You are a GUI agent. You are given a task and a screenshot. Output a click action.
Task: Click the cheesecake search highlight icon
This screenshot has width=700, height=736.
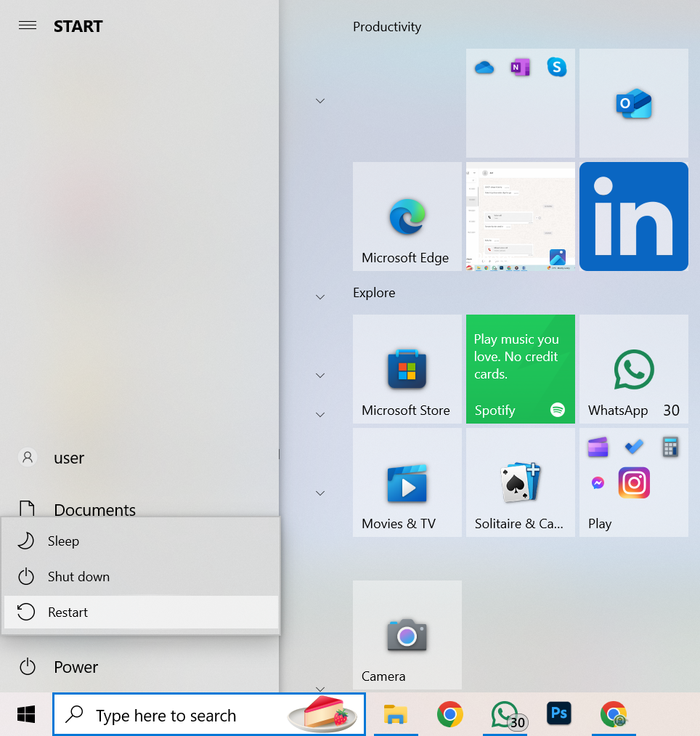pyautogui.click(x=322, y=714)
